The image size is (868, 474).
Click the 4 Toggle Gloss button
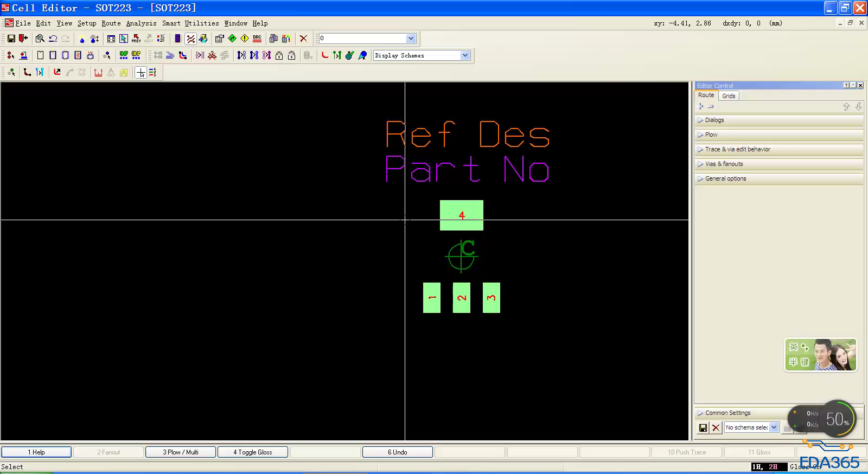253,452
